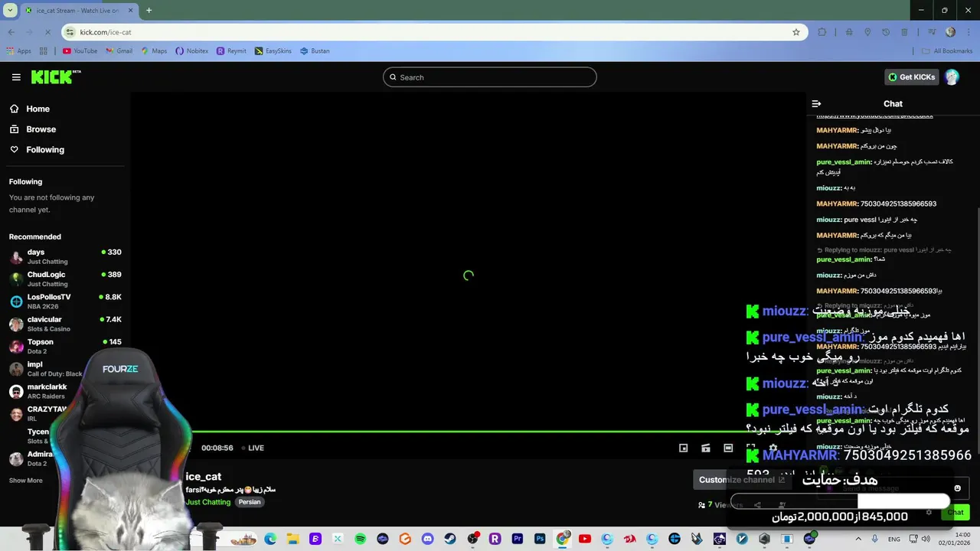980x551 pixels.
Task: Open Spotify from the taskbar
Action: (361, 540)
